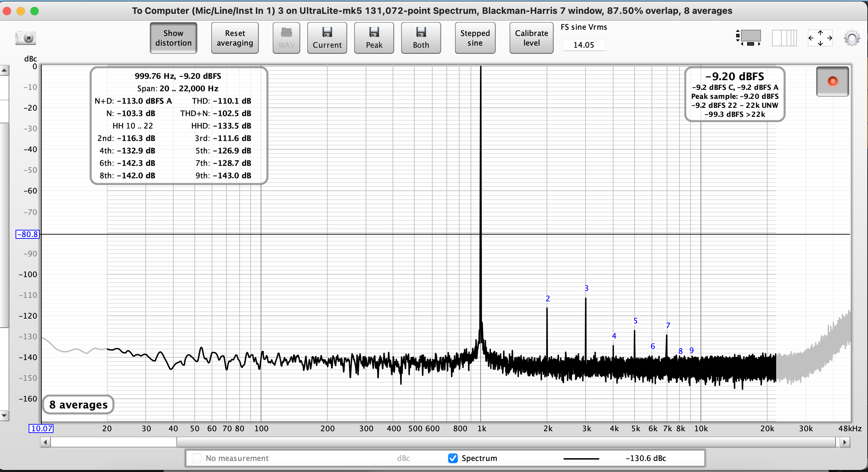The height and width of the screenshot is (472, 868).
Task: Click the Peak sample: -9.20 dBFS line
Action: tap(735, 96)
